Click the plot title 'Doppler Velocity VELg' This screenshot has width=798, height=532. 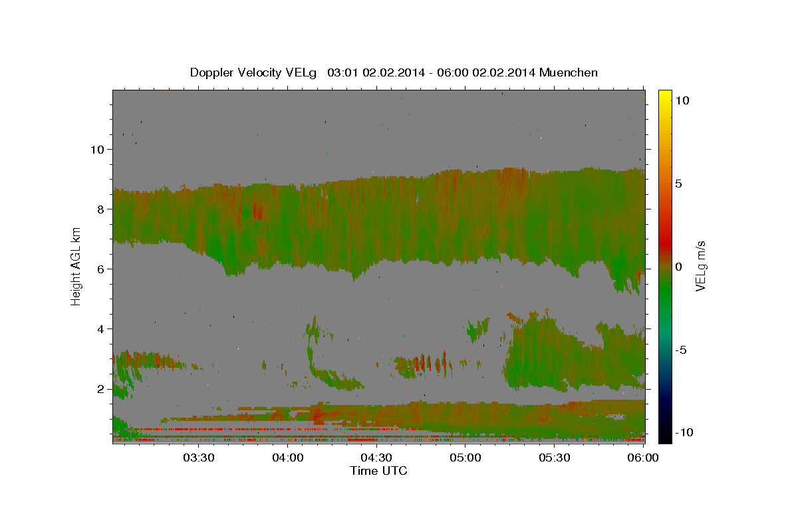tap(253, 72)
